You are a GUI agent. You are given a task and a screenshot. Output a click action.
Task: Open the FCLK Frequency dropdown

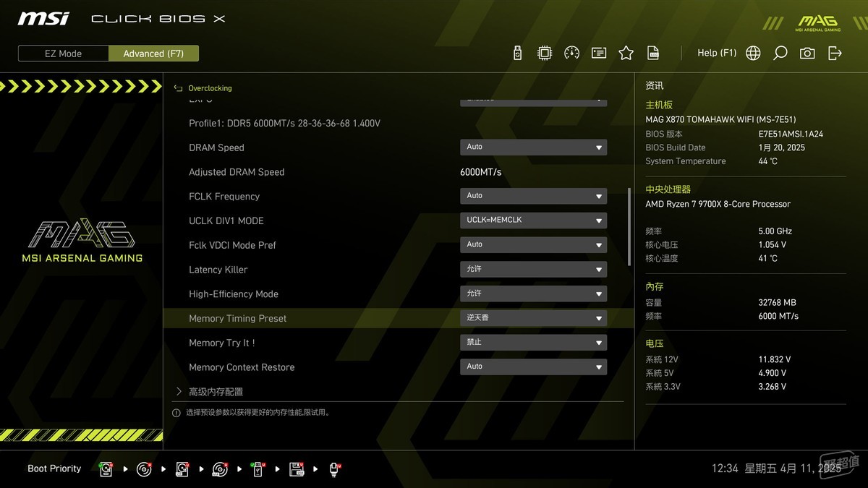coord(533,196)
